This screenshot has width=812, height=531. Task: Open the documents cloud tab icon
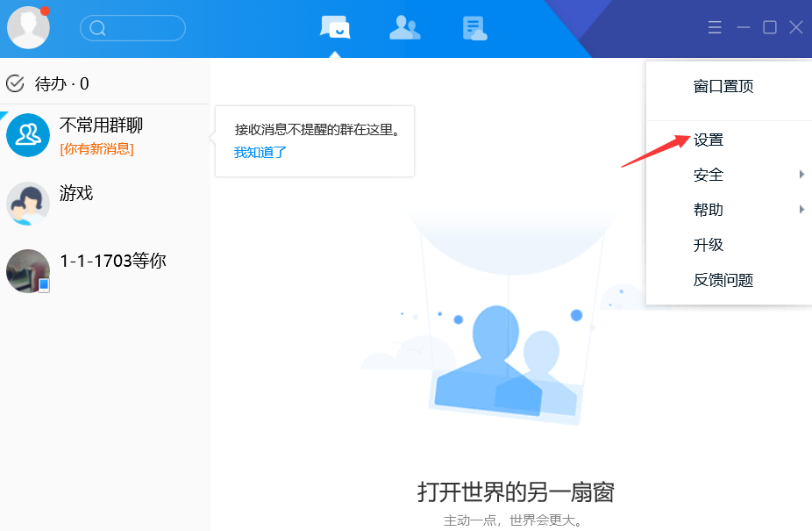(x=474, y=28)
